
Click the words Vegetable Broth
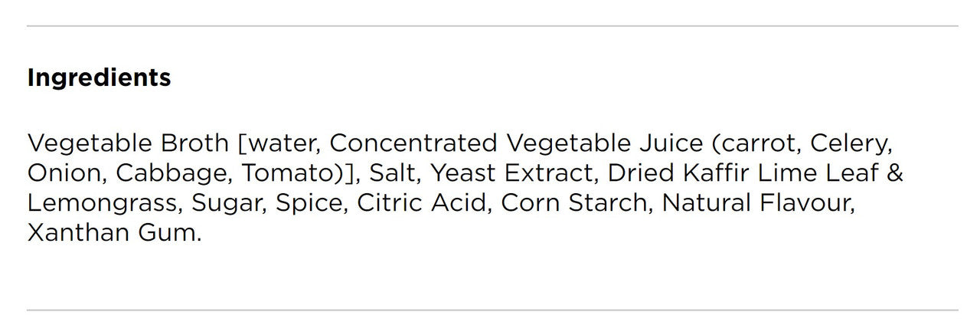[128, 143]
